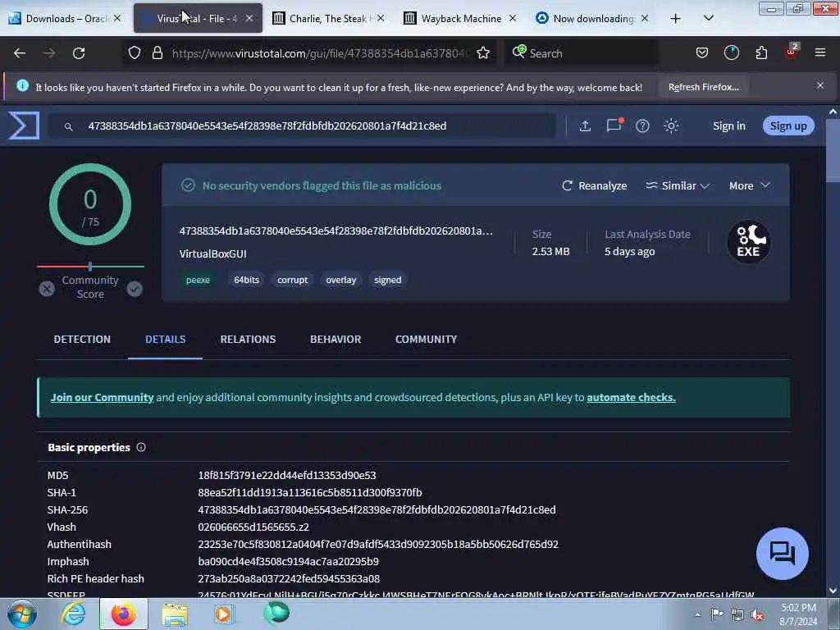
Task: Open File Explorer folder in taskbar
Action: (x=176, y=614)
